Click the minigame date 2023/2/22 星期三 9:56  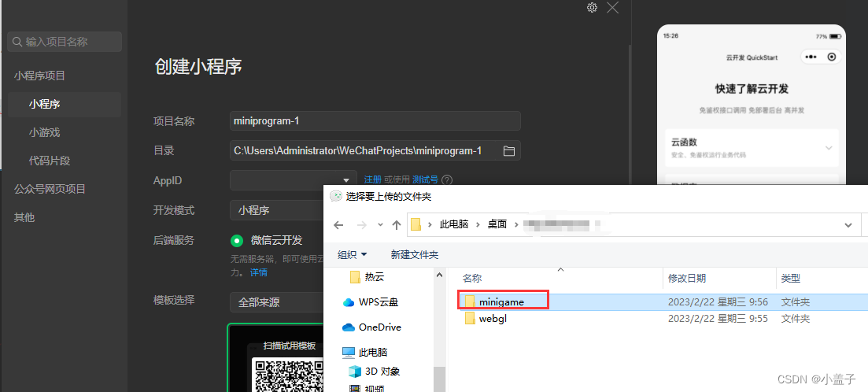pos(718,302)
